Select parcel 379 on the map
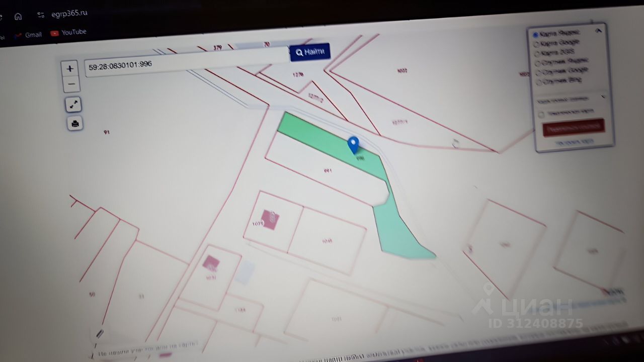This screenshot has width=644, height=362. 218,48
